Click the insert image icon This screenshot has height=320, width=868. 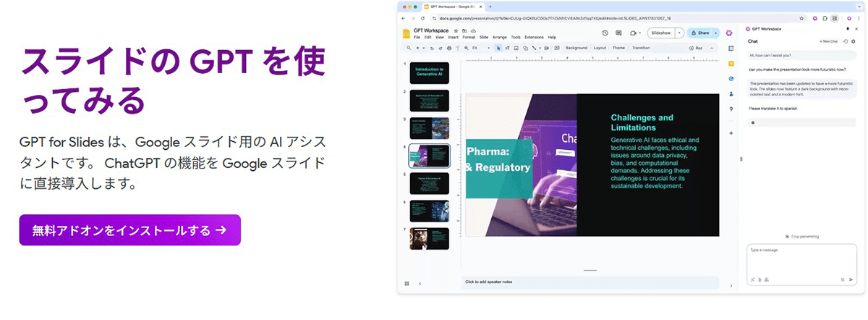point(516,48)
